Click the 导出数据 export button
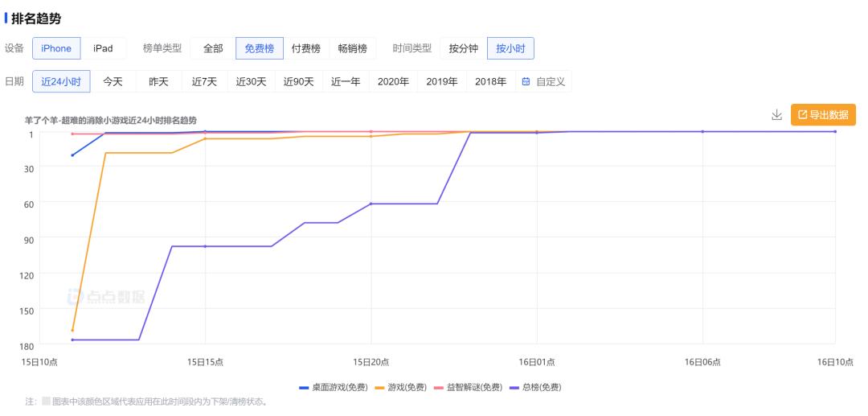Viewport: 868px width, 416px height. (823, 115)
